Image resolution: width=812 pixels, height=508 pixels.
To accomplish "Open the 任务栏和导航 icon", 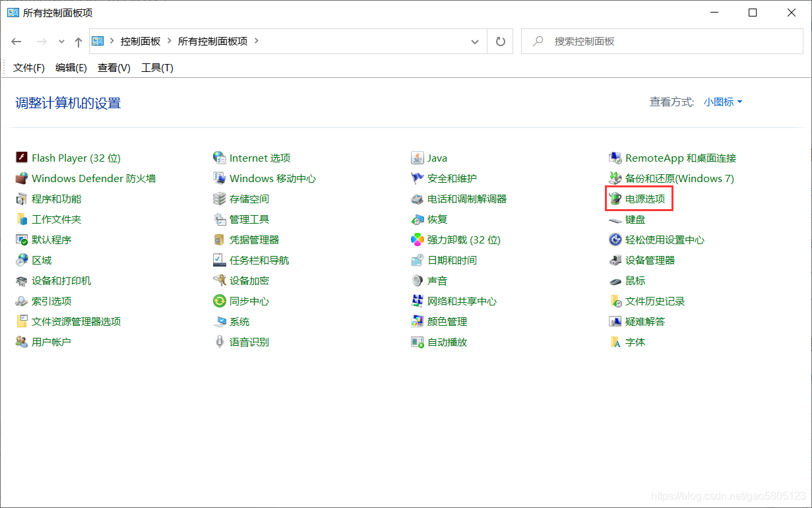I will coord(220,260).
